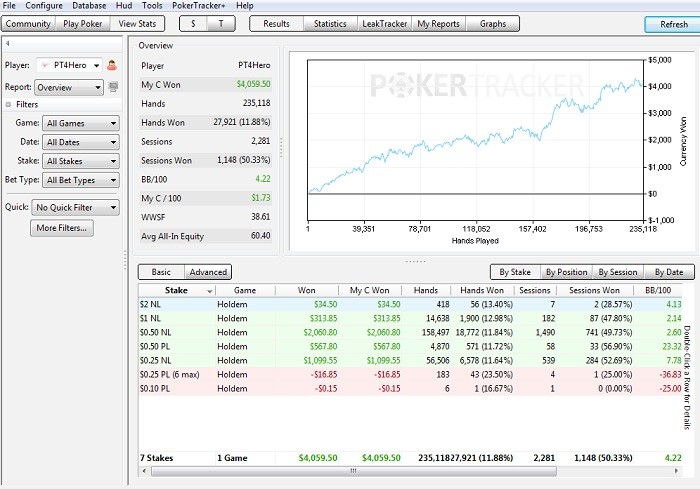Switch to cash mode with $ button
The width and height of the screenshot is (700, 489).
tap(192, 23)
